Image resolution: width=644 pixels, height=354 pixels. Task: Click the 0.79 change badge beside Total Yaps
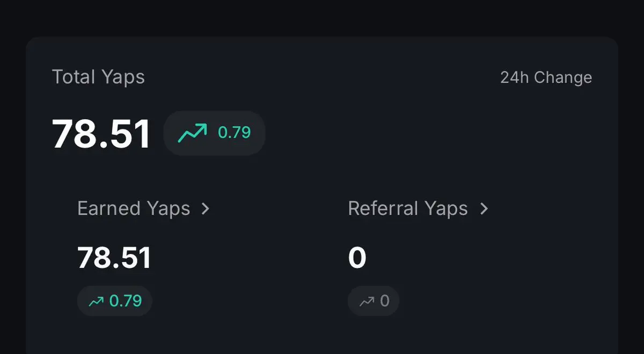(214, 133)
